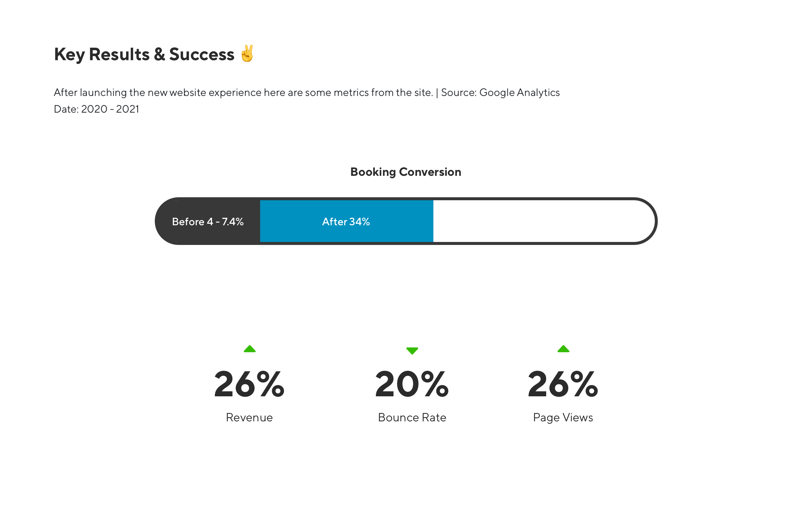812x531 pixels.
Task: Click the Booking Conversion title
Action: pos(406,172)
